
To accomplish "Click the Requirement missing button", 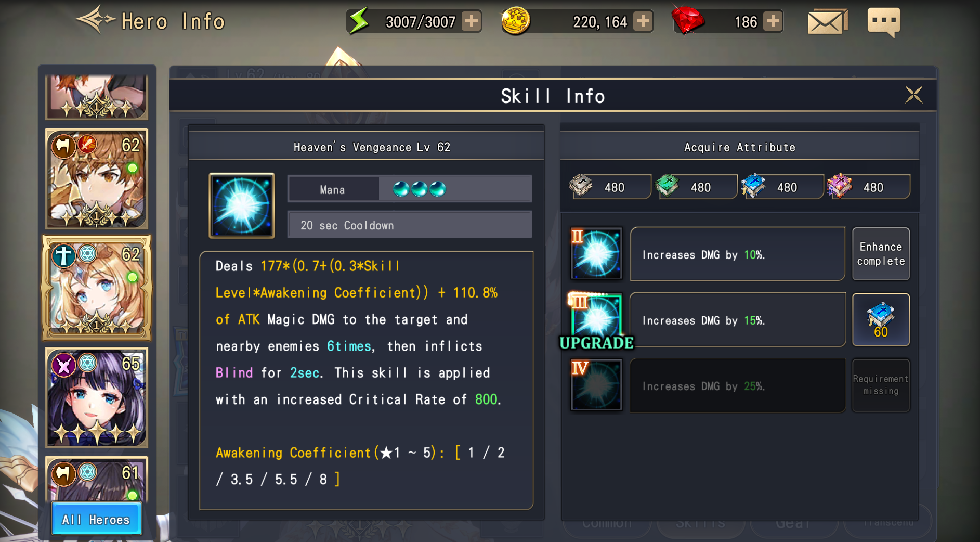I will click(881, 385).
